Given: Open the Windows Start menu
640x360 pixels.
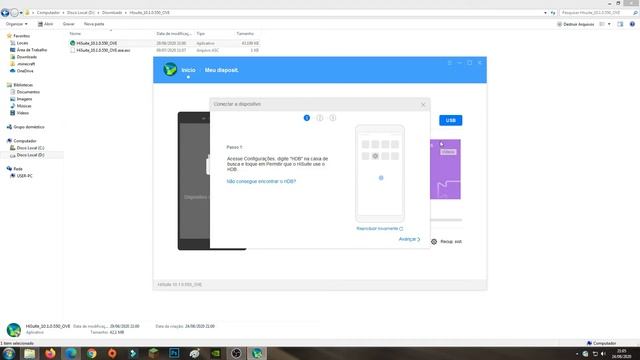Looking at the screenshot, I should [9, 353].
